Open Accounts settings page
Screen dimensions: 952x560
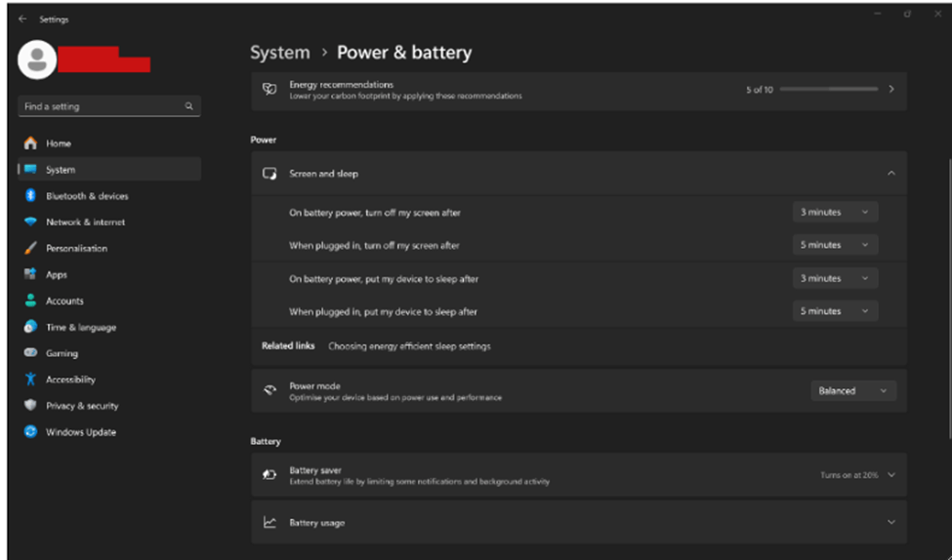pos(109,300)
